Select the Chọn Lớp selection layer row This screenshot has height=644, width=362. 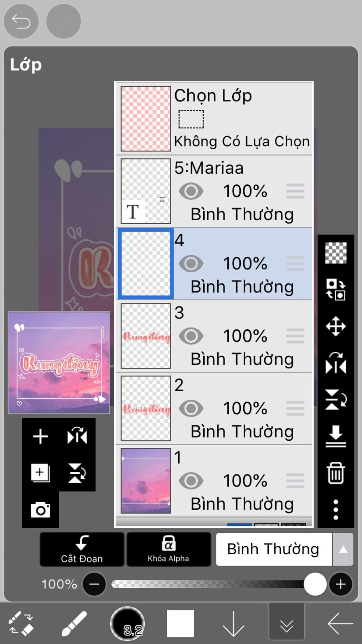[214, 119]
